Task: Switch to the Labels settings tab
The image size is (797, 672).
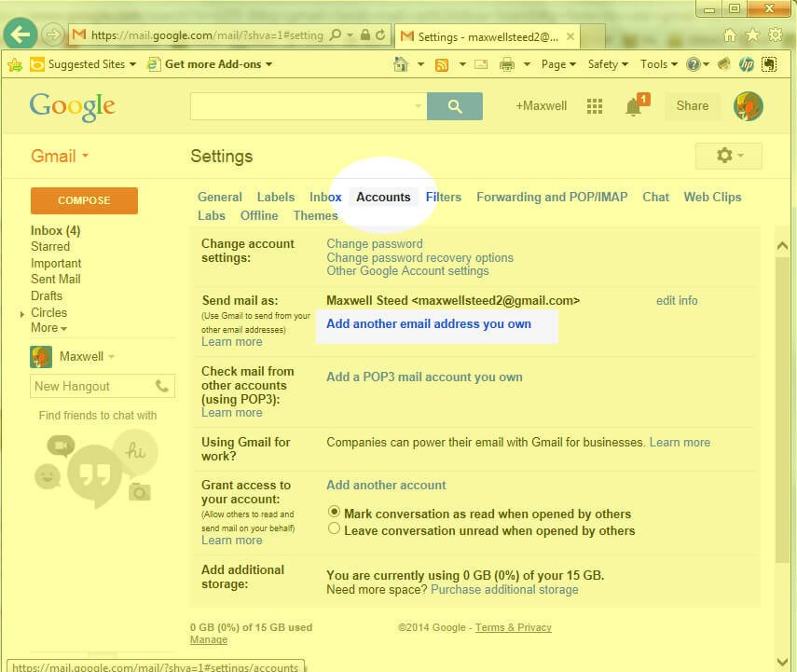Action: coord(276,197)
